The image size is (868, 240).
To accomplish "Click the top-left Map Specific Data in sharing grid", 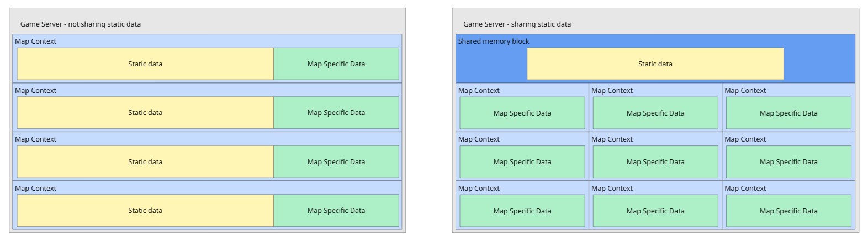I will point(522,113).
